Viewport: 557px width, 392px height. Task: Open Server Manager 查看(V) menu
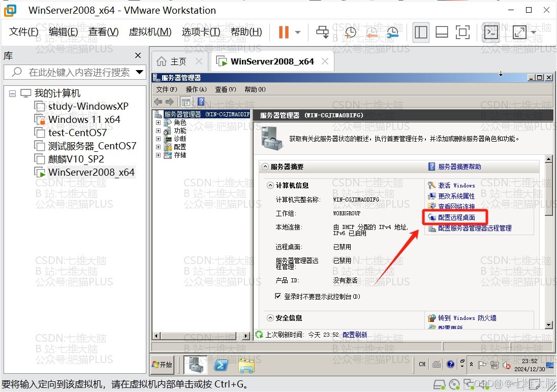tap(226, 89)
